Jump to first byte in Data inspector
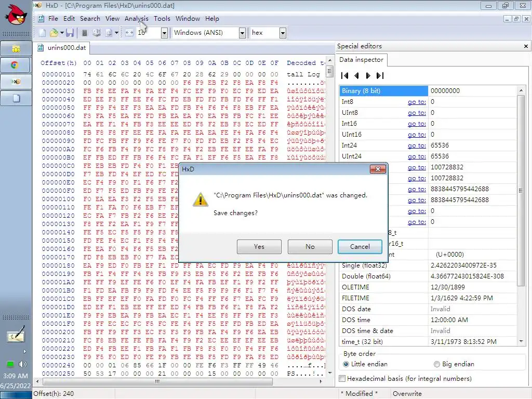 (x=345, y=76)
